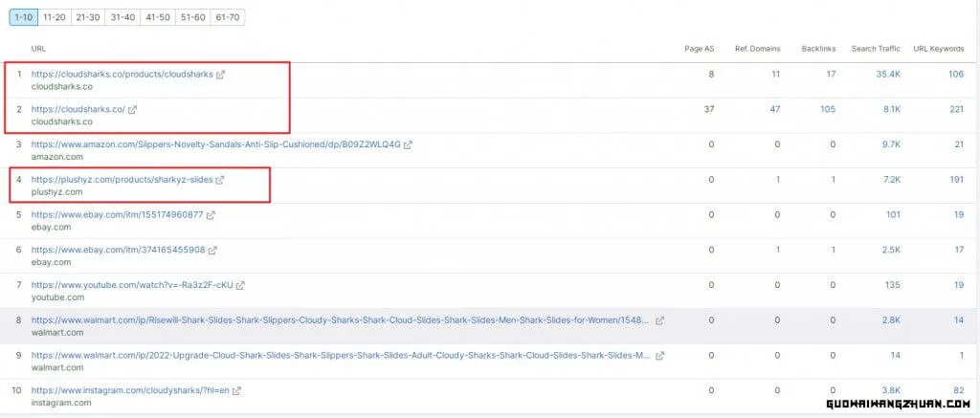This screenshot has height=418, width=980.
Task: Click the youtube.com domain label
Action: 57,298
